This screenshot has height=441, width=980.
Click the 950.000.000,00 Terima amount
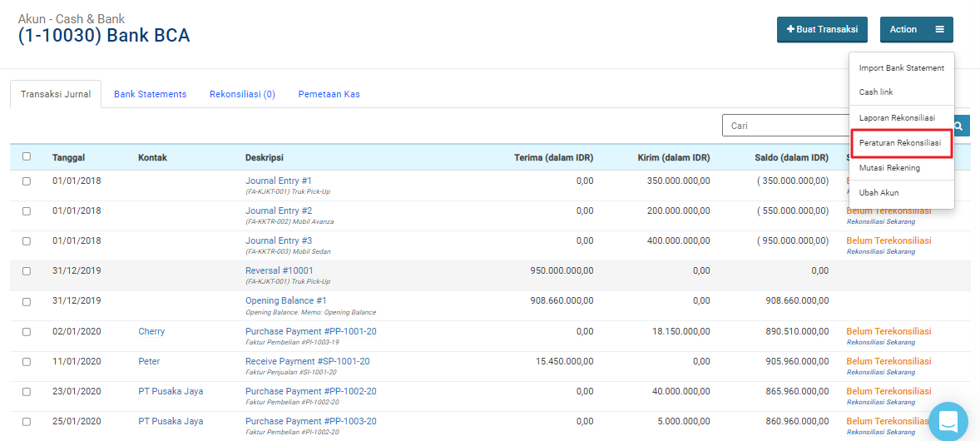click(562, 271)
